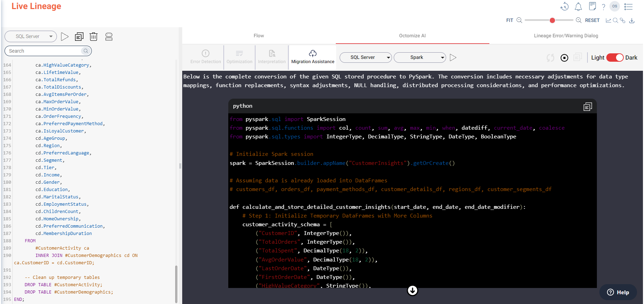Toggle the Light/Dark theme switch
Image resolution: width=644 pixels, height=304 pixels.
[x=615, y=58]
